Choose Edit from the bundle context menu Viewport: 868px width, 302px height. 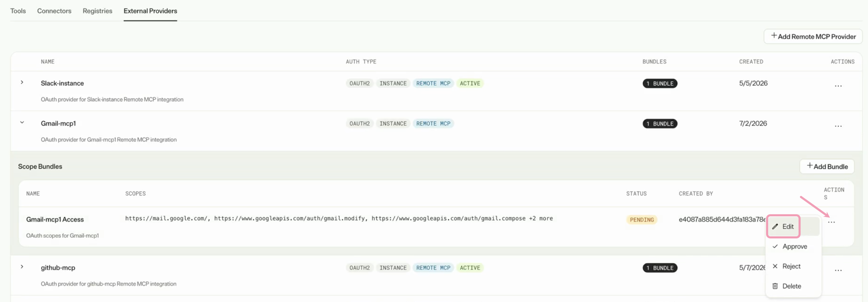(793, 226)
